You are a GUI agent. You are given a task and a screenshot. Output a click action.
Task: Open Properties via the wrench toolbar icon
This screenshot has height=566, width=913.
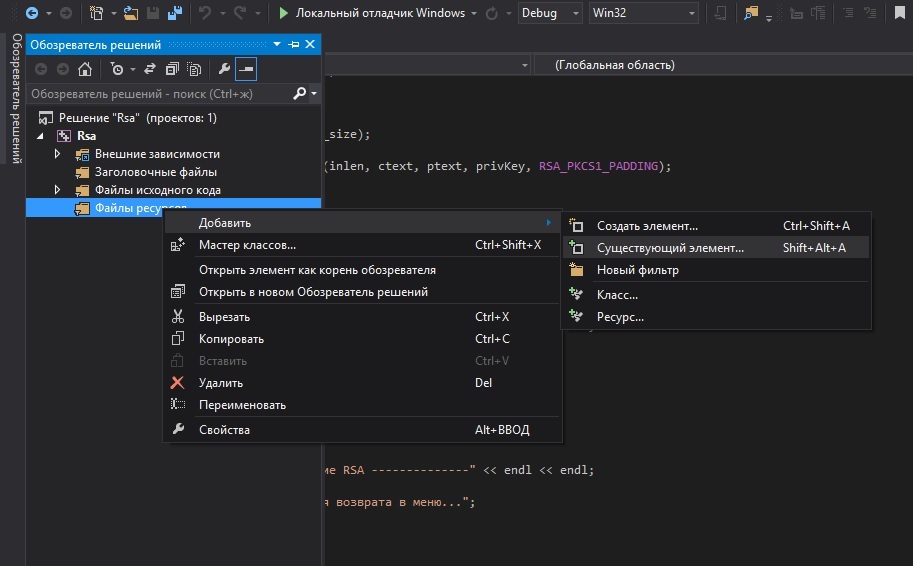pos(224,69)
